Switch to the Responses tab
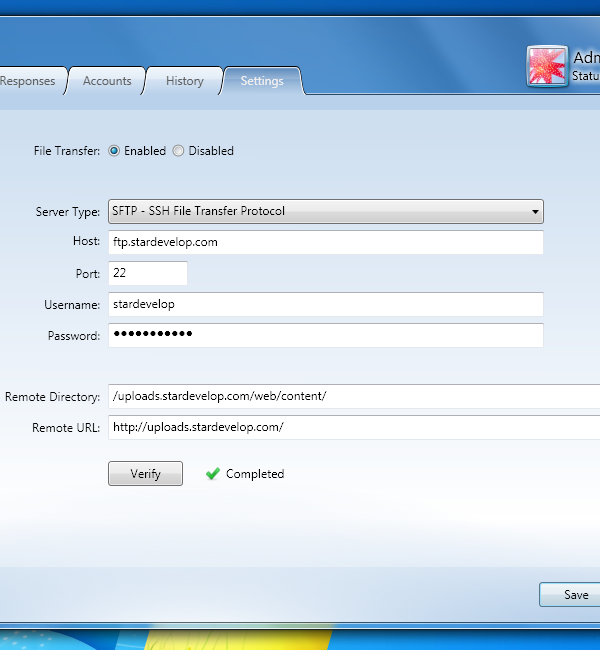Viewport: 600px width, 650px height. tap(30, 81)
